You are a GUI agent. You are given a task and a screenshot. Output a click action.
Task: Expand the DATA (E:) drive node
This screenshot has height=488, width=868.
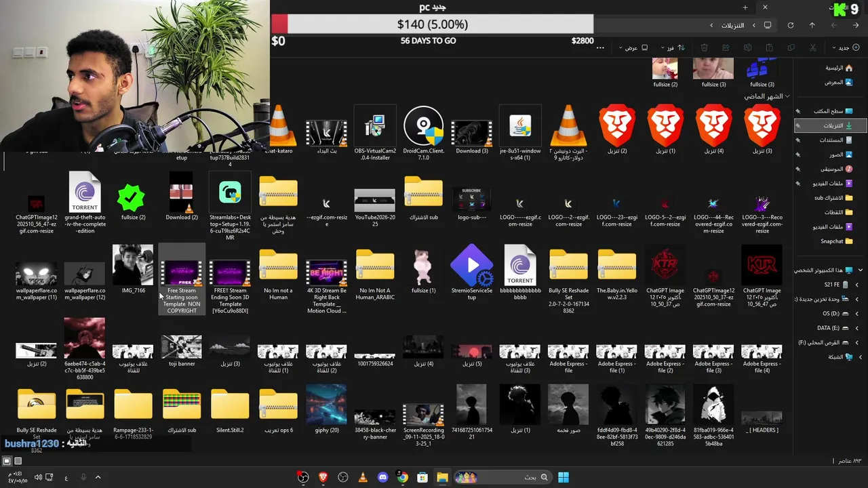click(x=856, y=328)
